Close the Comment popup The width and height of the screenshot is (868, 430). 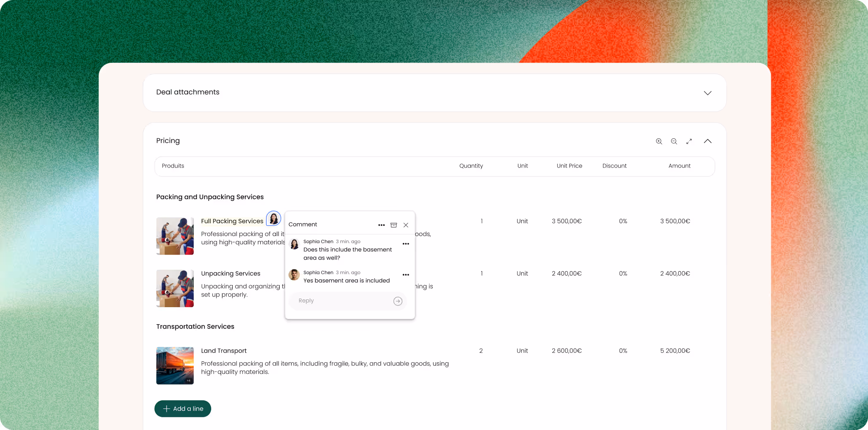point(406,225)
